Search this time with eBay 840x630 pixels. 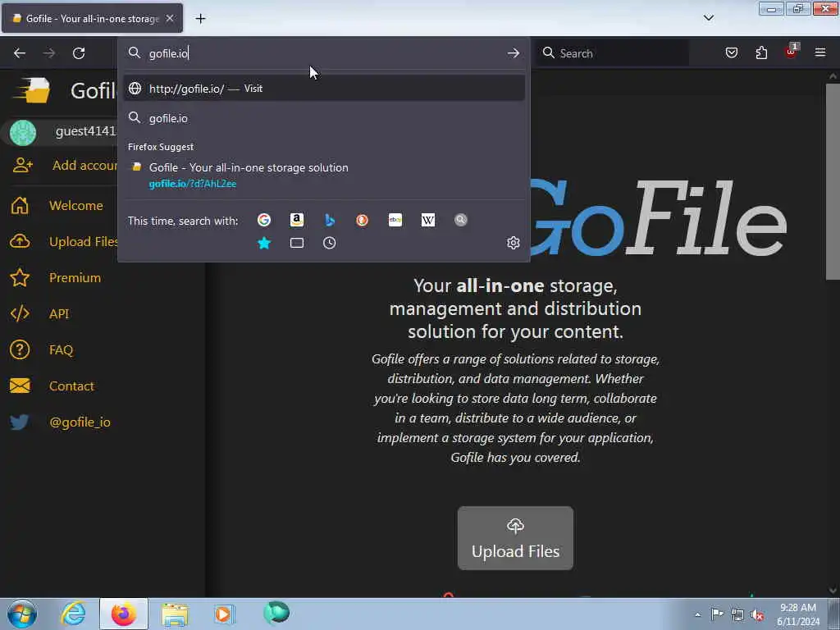coord(395,220)
